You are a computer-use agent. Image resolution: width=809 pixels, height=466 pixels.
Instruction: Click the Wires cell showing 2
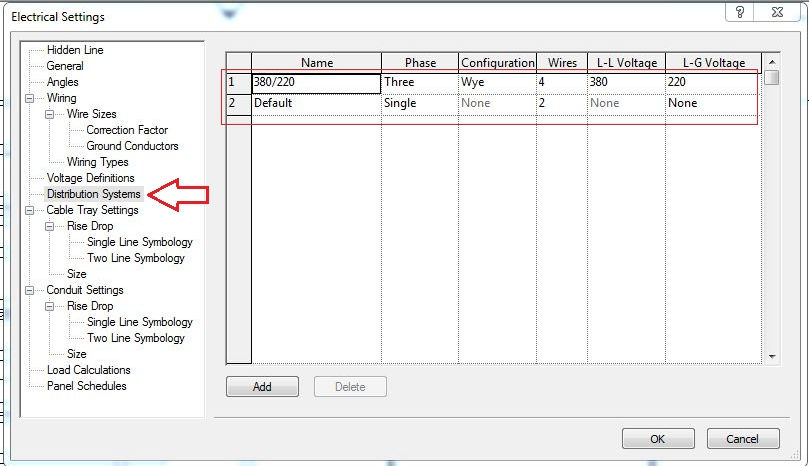point(562,104)
